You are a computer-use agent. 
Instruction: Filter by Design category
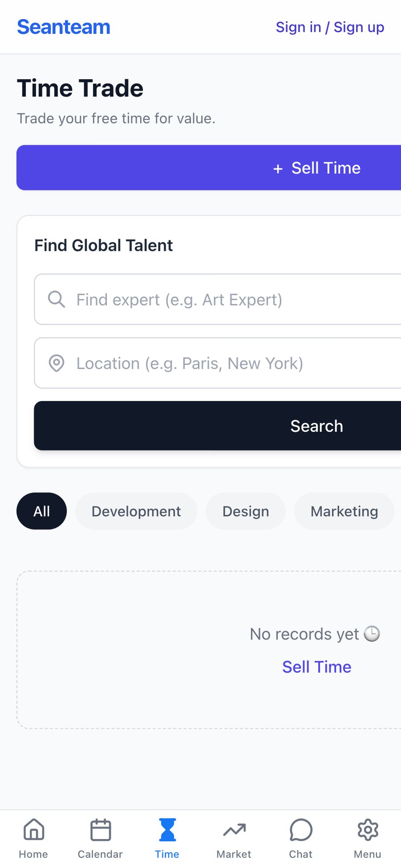tap(246, 511)
